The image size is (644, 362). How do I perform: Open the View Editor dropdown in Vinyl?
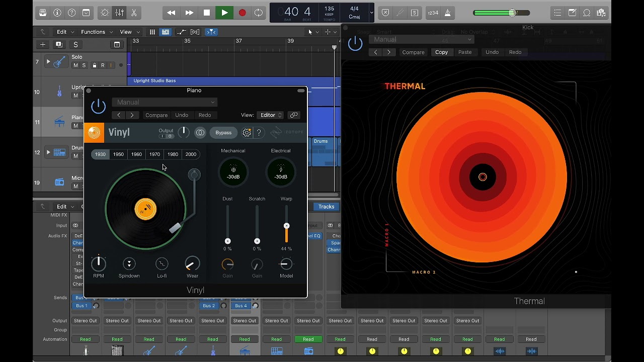pos(270,115)
